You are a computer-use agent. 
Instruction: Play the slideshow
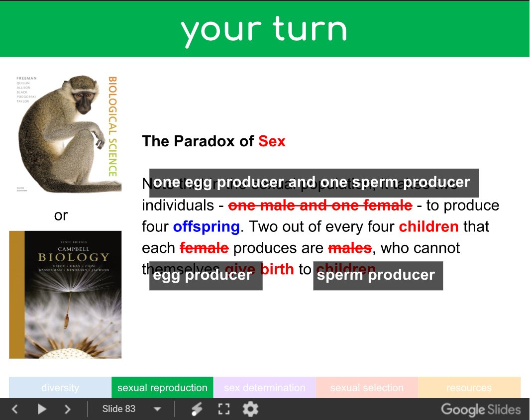pyautogui.click(x=42, y=409)
